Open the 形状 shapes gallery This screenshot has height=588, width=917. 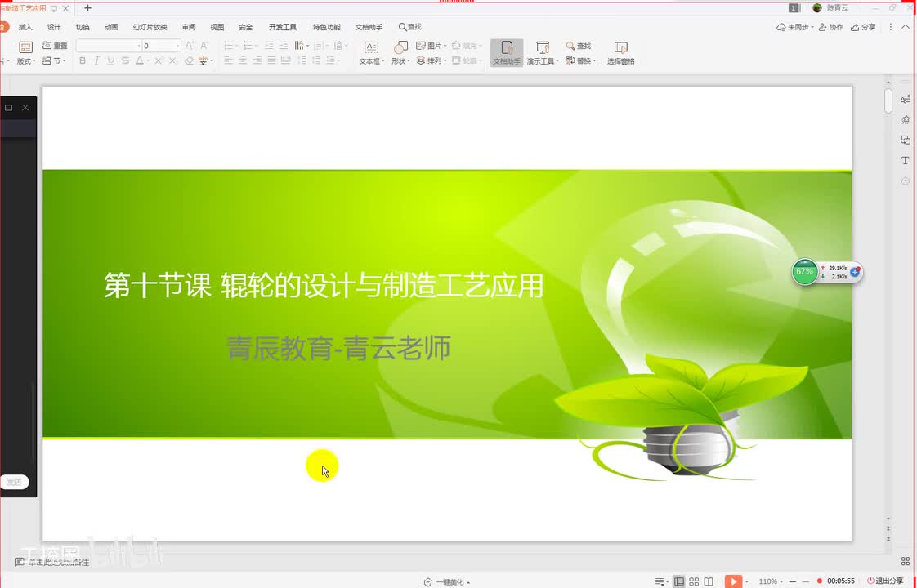[x=400, y=53]
